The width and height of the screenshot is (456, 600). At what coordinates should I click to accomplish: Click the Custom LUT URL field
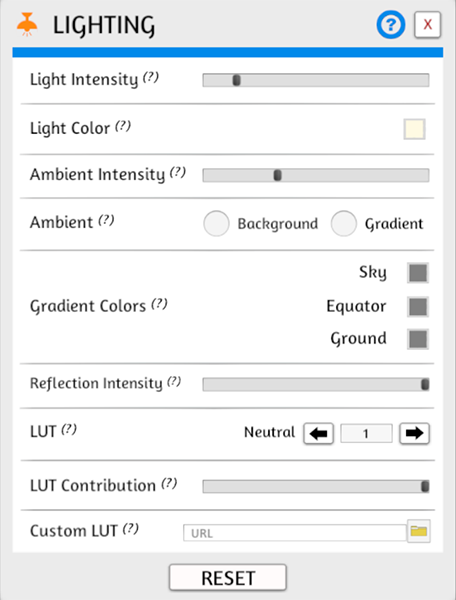click(295, 533)
